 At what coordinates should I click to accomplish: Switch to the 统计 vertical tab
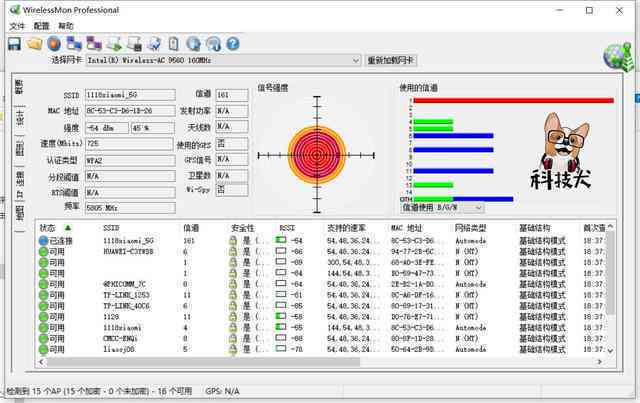click(19, 118)
